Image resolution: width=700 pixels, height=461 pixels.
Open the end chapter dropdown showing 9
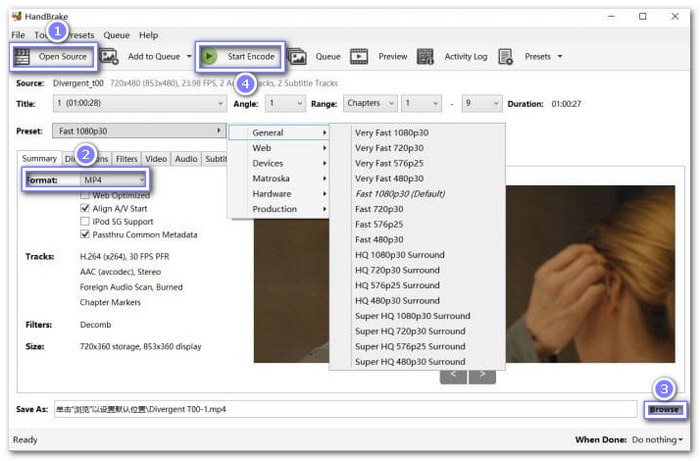tap(482, 104)
